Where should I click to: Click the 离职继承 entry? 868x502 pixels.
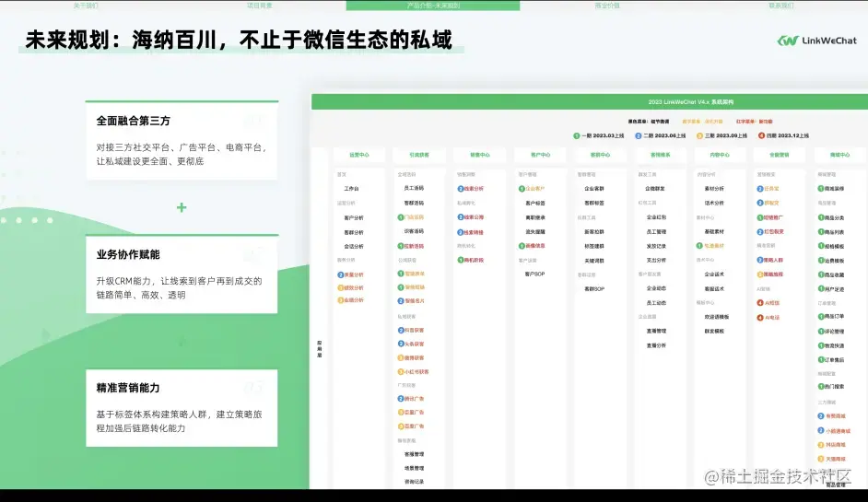[535, 217]
